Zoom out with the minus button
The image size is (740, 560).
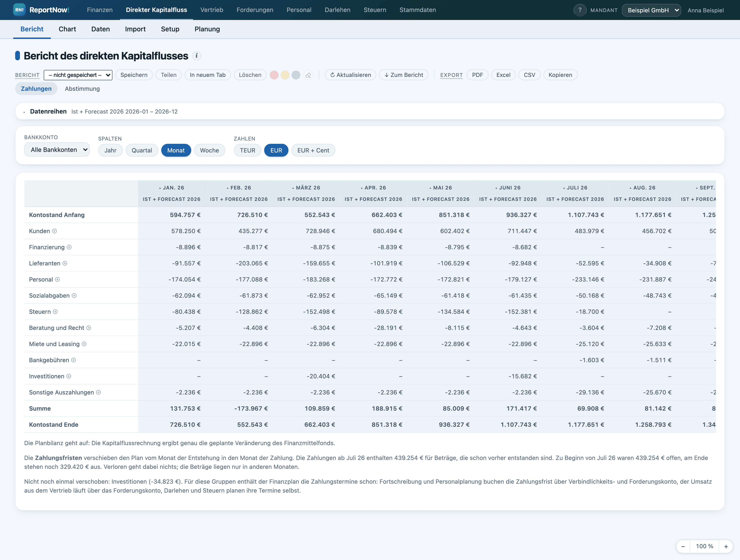click(683, 546)
